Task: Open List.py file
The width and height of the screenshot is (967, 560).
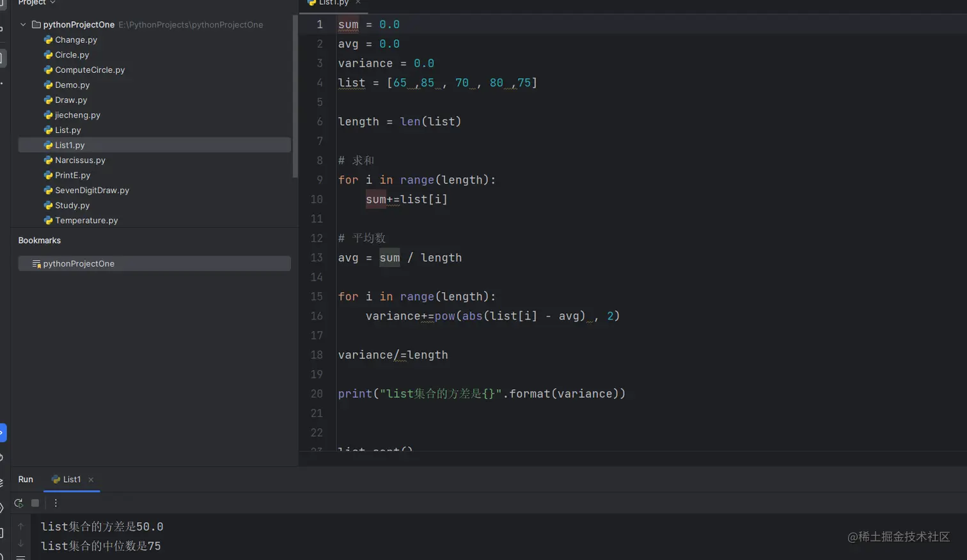Action: click(x=68, y=130)
